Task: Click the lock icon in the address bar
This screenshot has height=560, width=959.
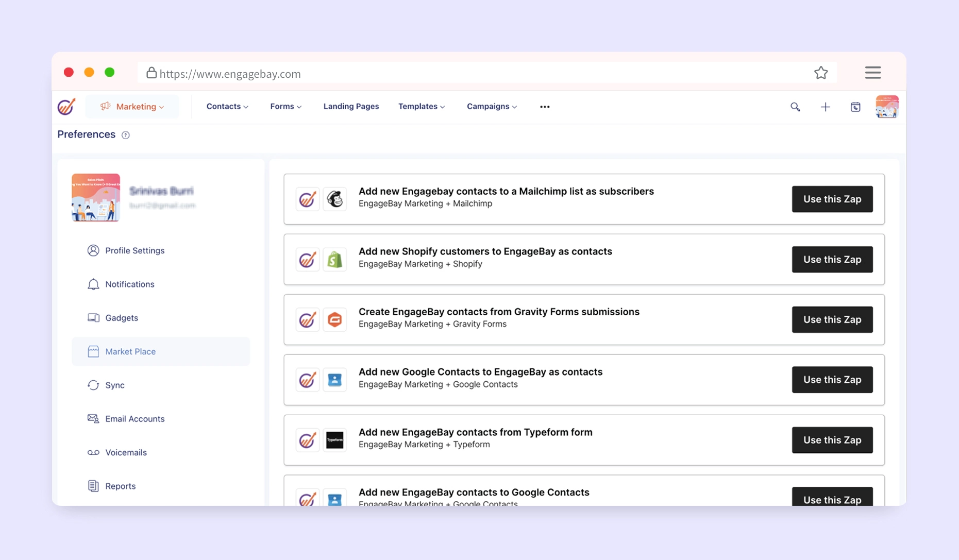Action: click(151, 73)
